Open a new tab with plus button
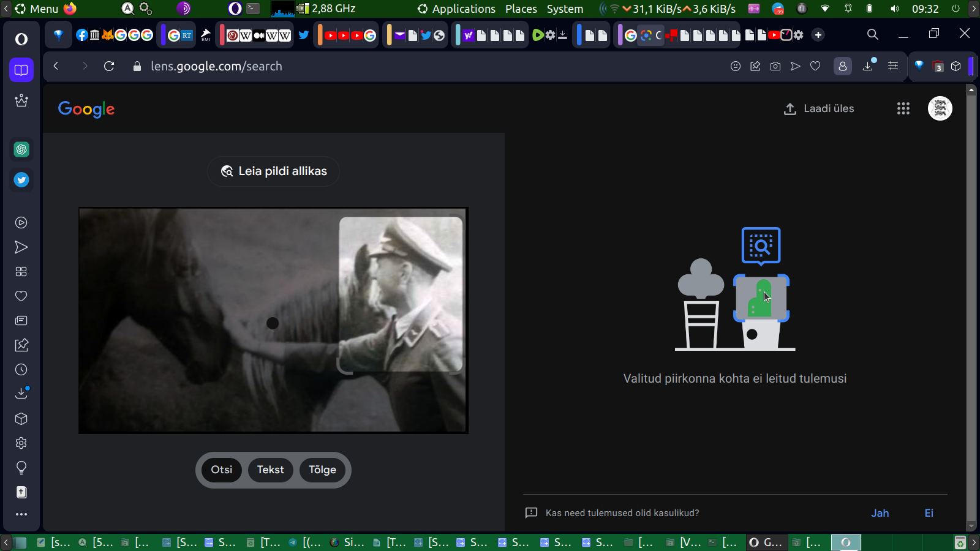Image resolution: width=980 pixels, height=551 pixels. 818,35
